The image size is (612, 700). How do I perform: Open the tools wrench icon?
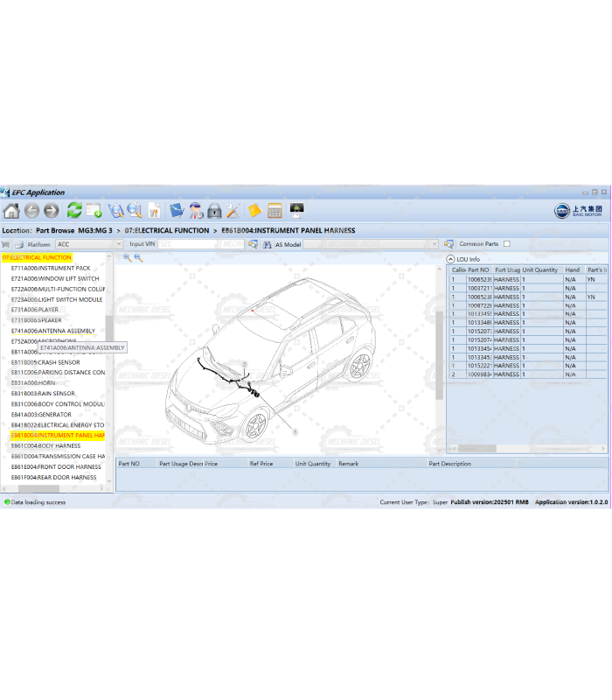pyautogui.click(x=233, y=211)
